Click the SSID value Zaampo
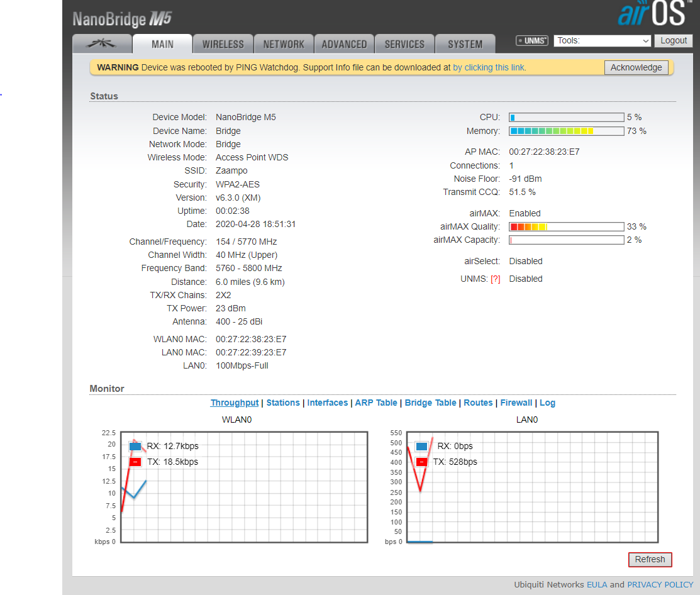The width and height of the screenshot is (700, 595). 231,170
